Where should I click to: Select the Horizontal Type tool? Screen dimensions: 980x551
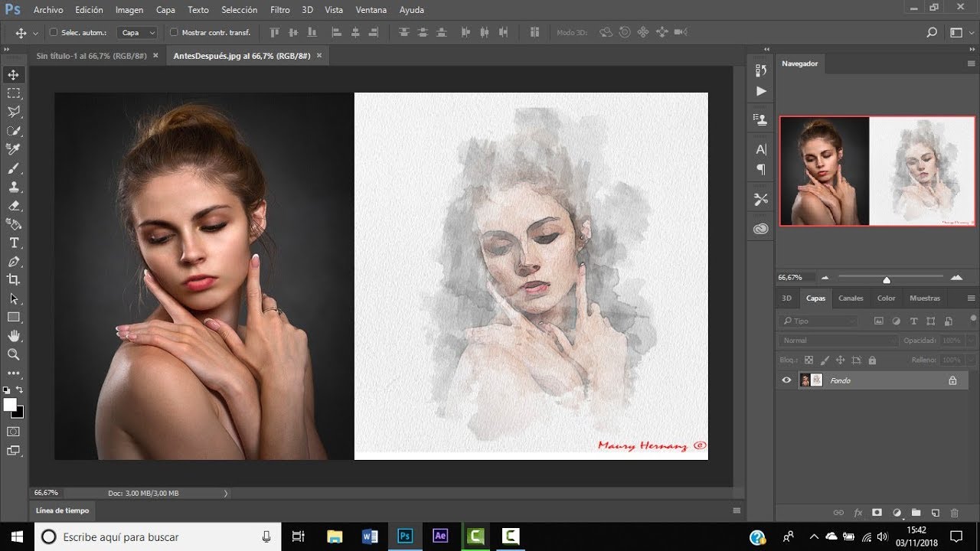[x=14, y=243]
